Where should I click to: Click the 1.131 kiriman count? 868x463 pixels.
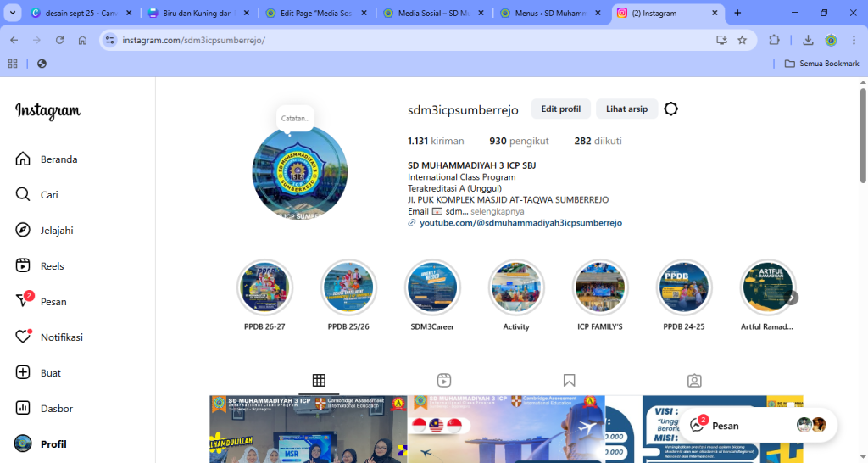[x=436, y=142]
